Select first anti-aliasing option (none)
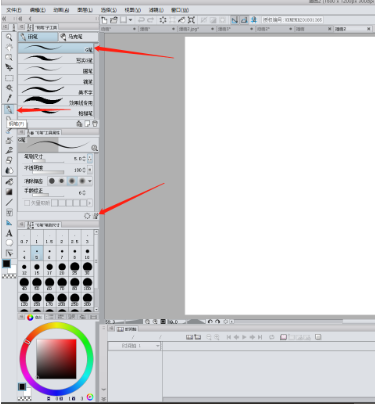The image size is (375, 404). (x=52, y=181)
